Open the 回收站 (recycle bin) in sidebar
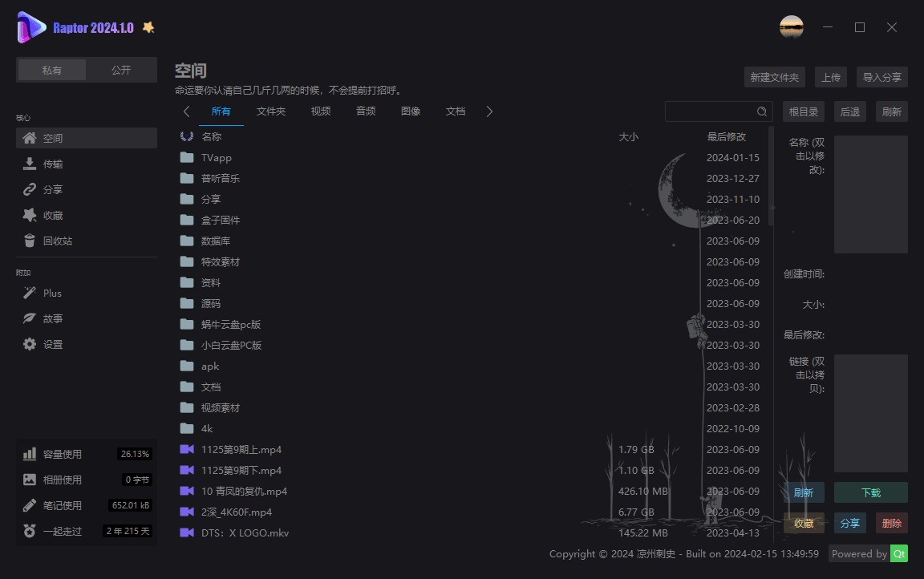 56,240
